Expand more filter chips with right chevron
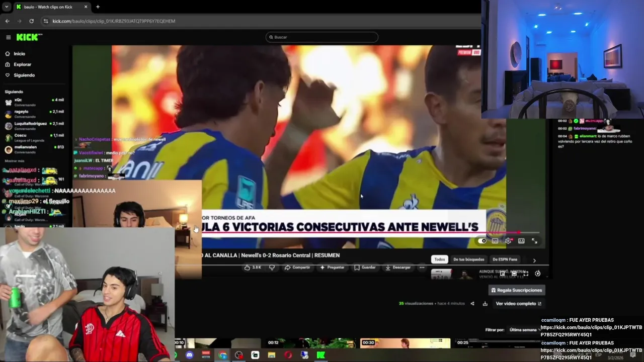644x362 pixels. 534,260
